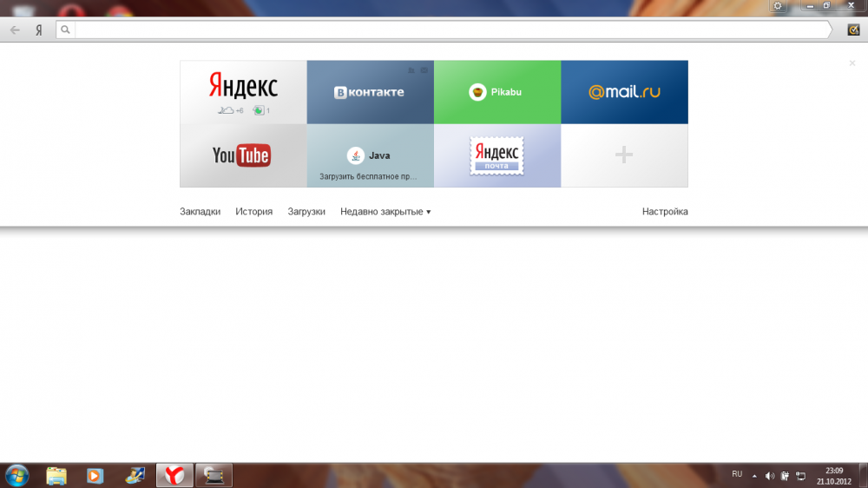This screenshot has width=868, height=488.
Task: Open the Windows Start menu
Action: [16, 476]
